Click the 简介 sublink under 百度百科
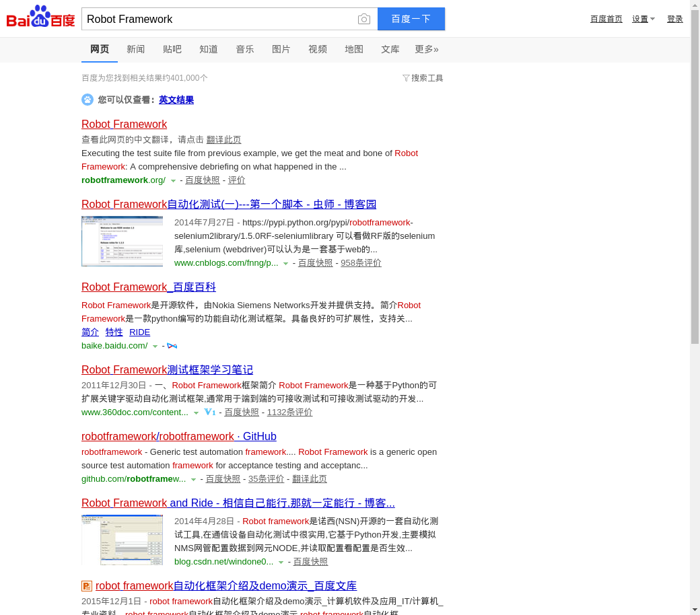700x615 pixels. 90,332
